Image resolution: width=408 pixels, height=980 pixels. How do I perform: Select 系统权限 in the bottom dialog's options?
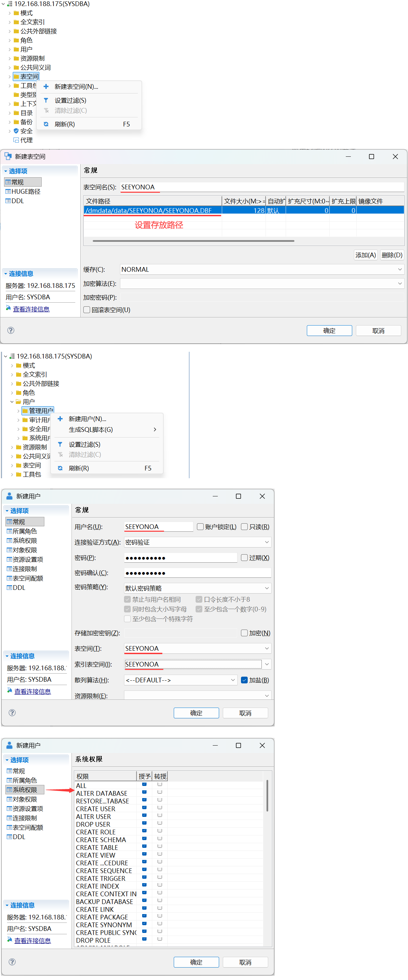pos(25,790)
